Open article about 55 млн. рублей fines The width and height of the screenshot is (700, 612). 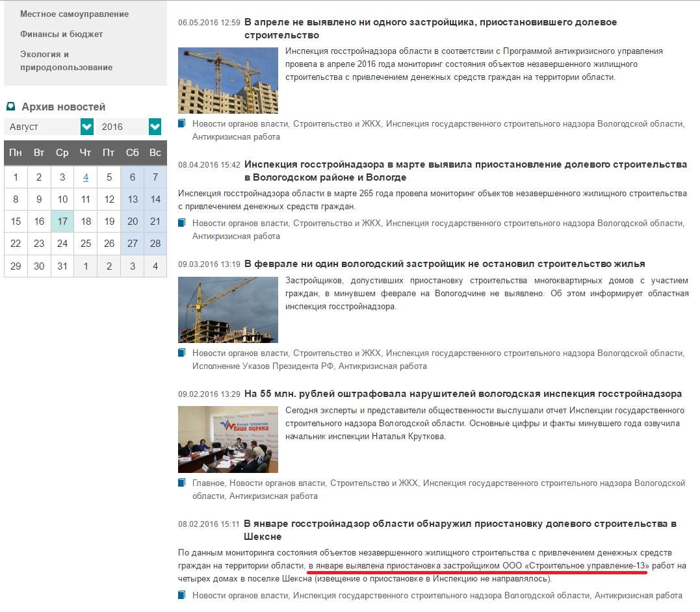pos(463,394)
